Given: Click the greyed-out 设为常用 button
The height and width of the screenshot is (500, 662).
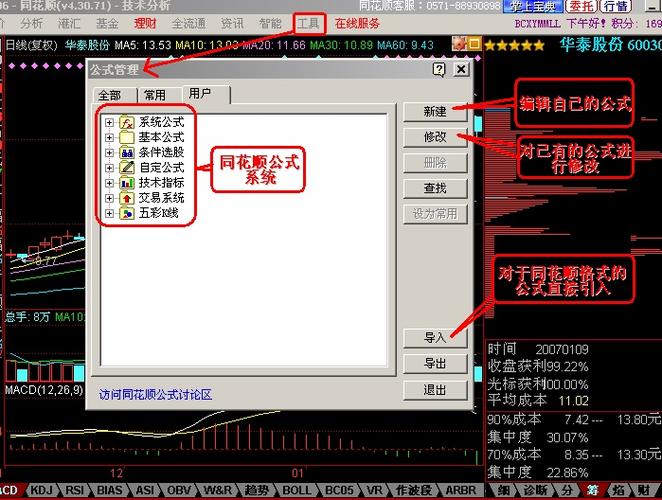Looking at the screenshot, I should (435, 214).
